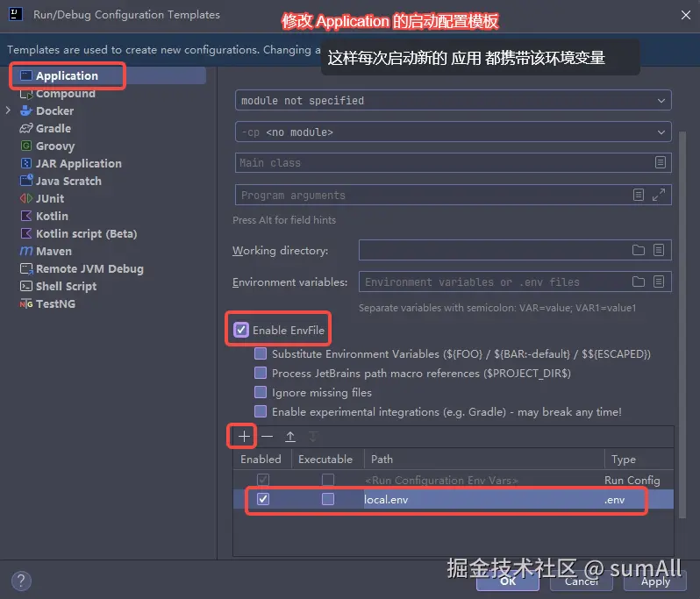Click the local.env path cell
The width and height of the screenshot is (700, 599).
point(482,500)
